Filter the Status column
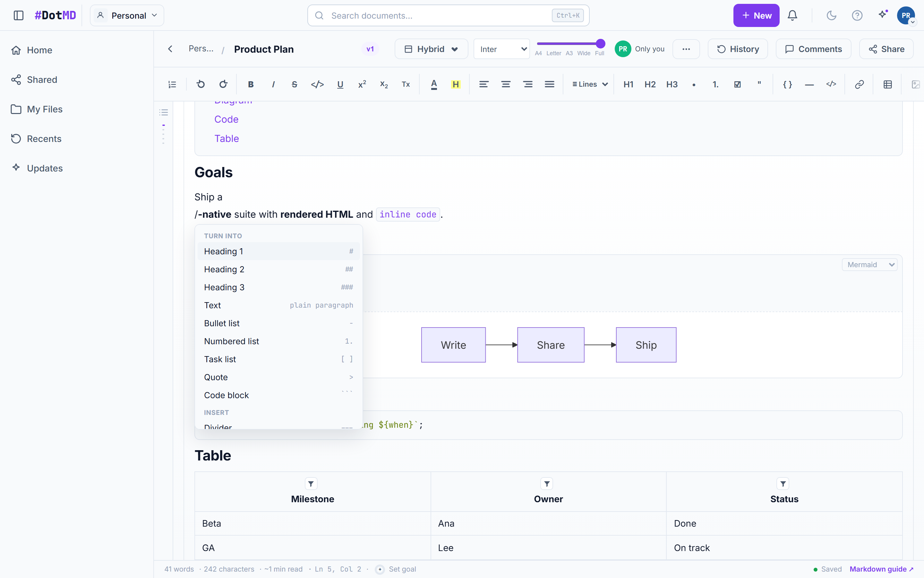The height and width of the screenshot is (578, 924). coord(783,484)
